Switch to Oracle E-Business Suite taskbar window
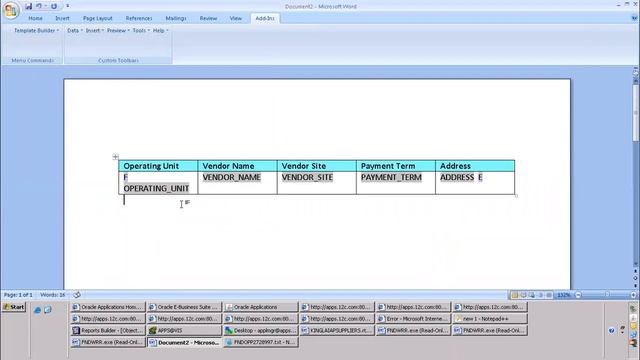Viewport: 640px width, 360px height. [184, 307]
